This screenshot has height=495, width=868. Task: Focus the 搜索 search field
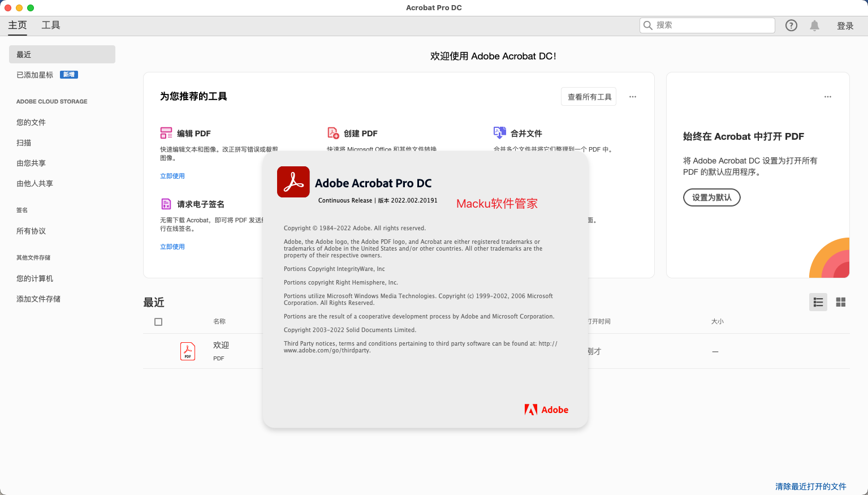[707, 25]
